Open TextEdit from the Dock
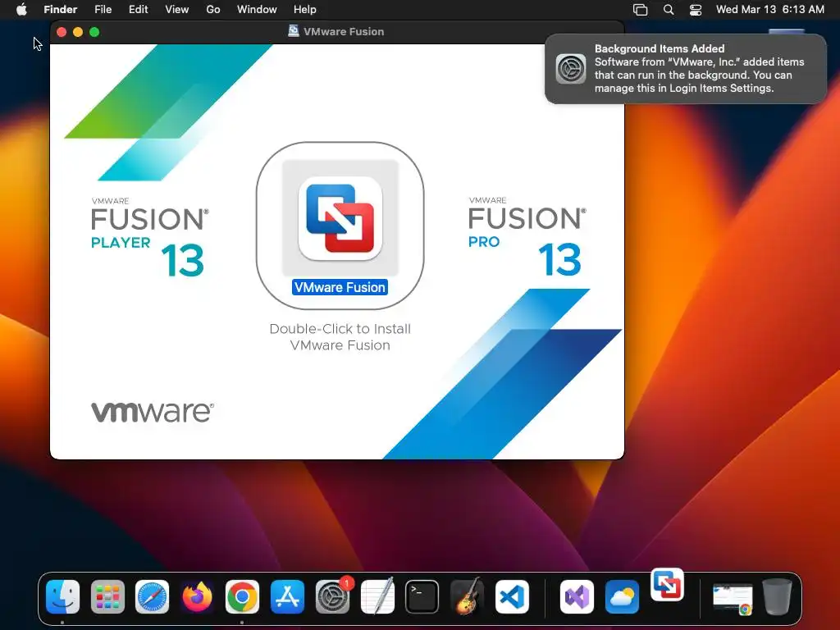The width and height of the screenshot is (840, 630). 377,596
